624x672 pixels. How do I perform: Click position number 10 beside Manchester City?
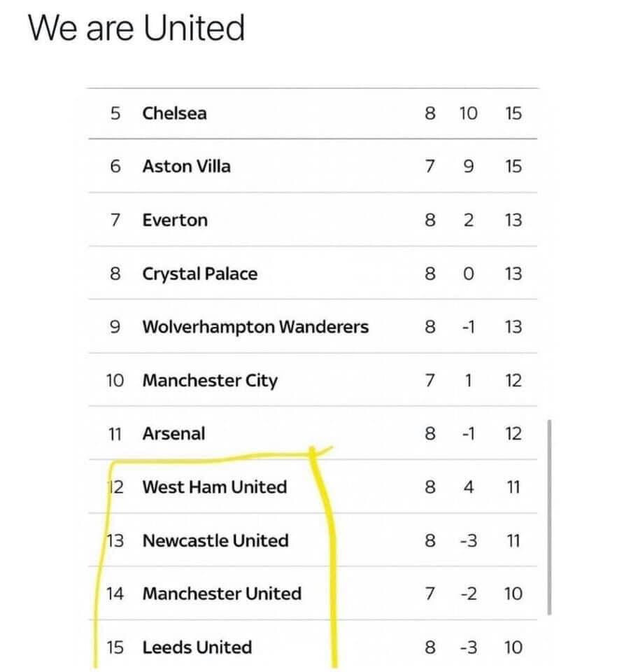115,381
